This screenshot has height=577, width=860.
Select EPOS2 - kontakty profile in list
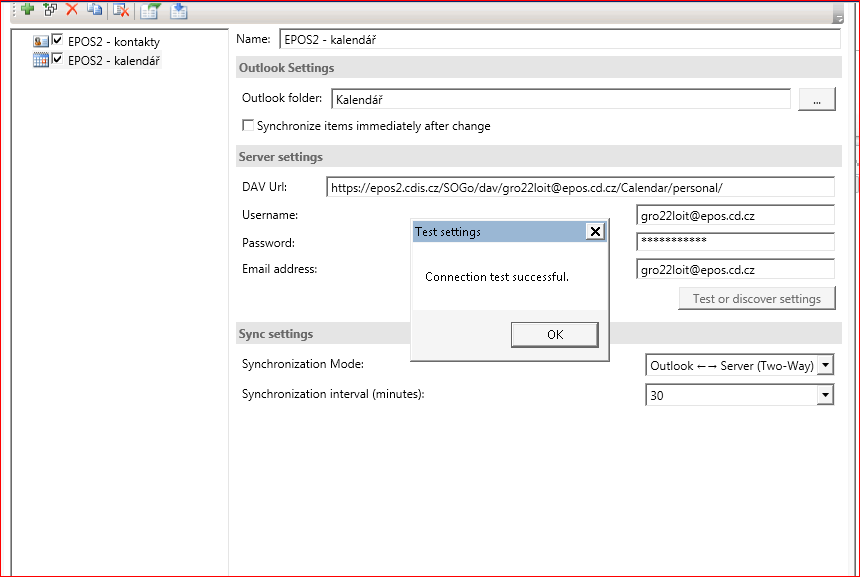[x=114, y=42]
